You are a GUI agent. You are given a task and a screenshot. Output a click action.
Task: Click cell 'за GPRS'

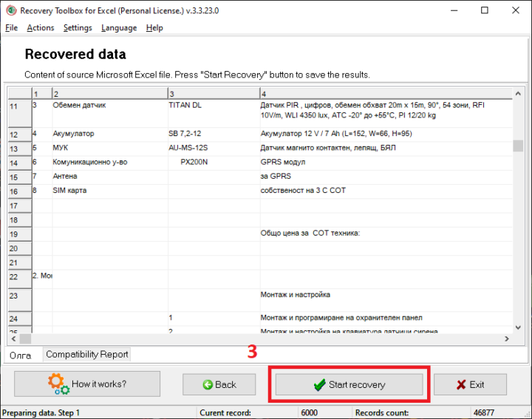[x=386, y=177]
